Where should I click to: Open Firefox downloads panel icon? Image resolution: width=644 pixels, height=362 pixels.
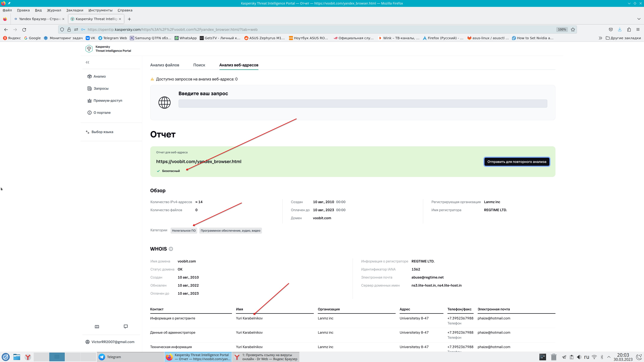tap(620, 29)
